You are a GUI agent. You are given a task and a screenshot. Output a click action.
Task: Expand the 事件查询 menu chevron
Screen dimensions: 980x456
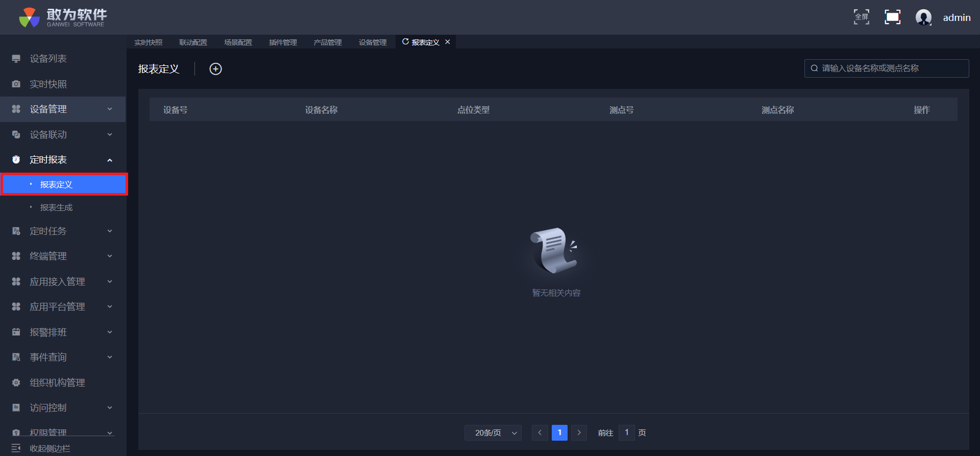tap(110, 357)
